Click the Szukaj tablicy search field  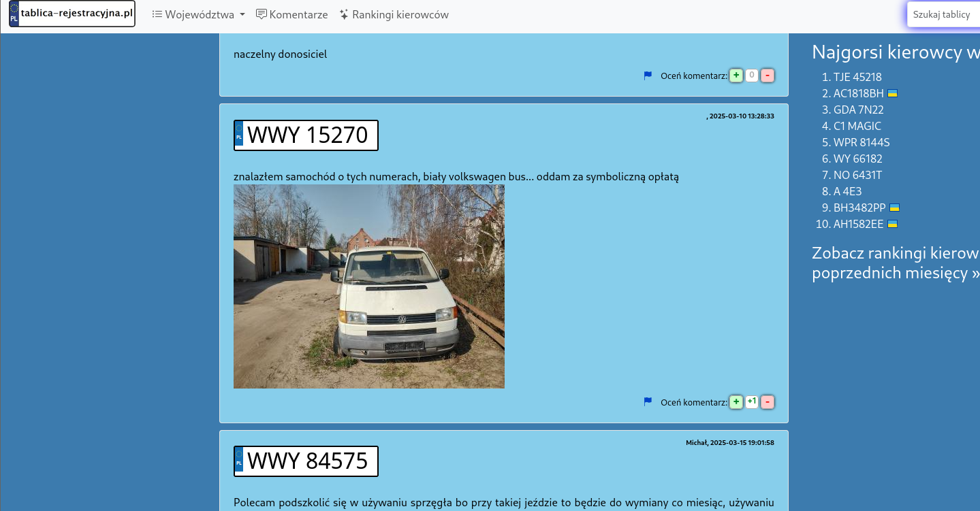pos(943,14)
